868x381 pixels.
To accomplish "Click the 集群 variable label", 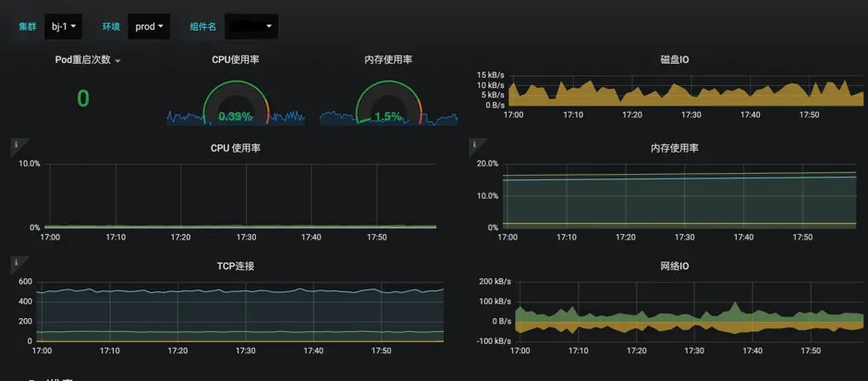I will coord(28,27).
